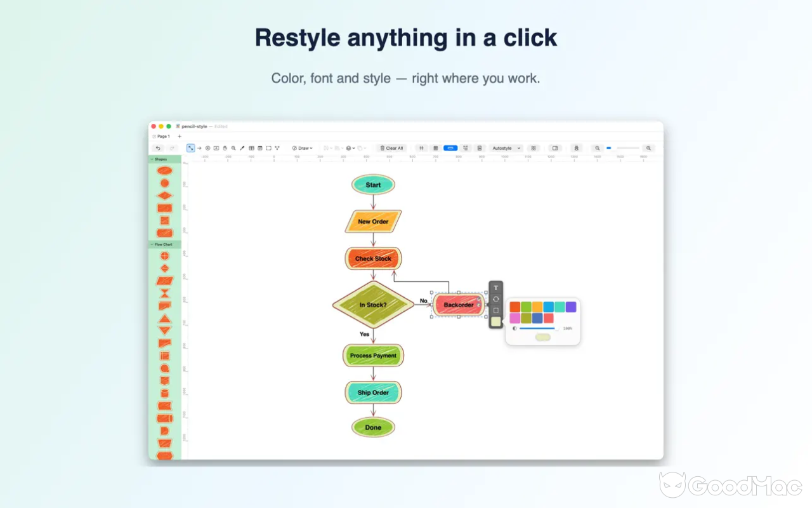The image size is (812, 508).
Task: Select the Process Payment shape
Action: click(x=373, y=356)
